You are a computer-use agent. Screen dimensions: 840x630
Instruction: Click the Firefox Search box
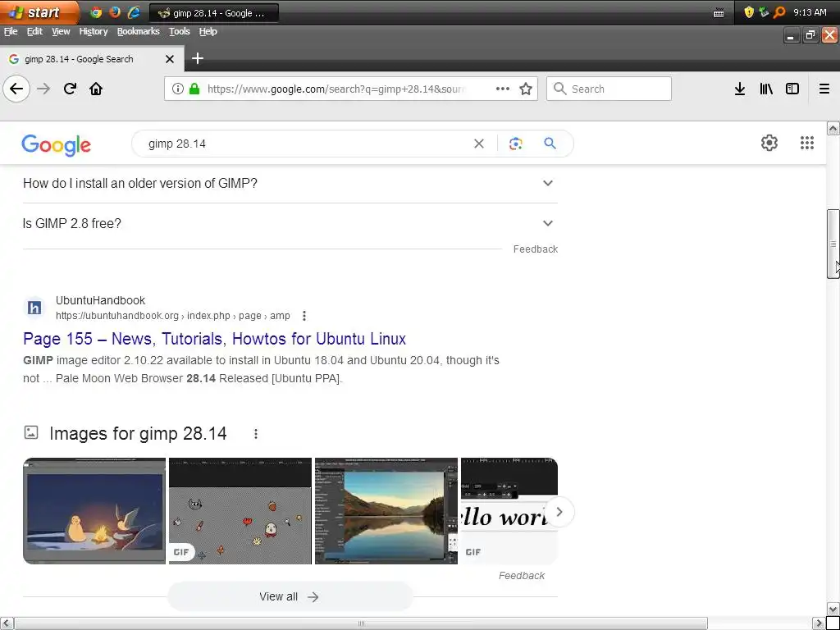tap(609, 89)
